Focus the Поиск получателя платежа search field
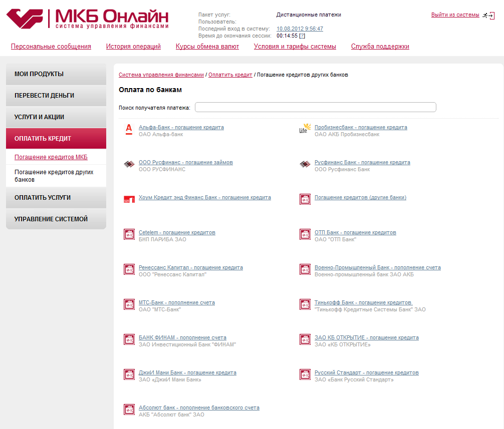Image resolution: width=504 pixels, height=429 pixels. (x=315, y=107)
